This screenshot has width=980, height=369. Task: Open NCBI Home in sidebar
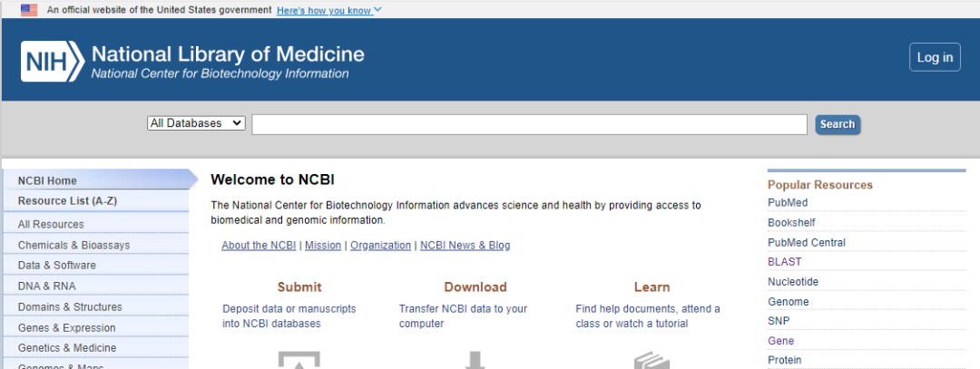[x=47, y=180]
